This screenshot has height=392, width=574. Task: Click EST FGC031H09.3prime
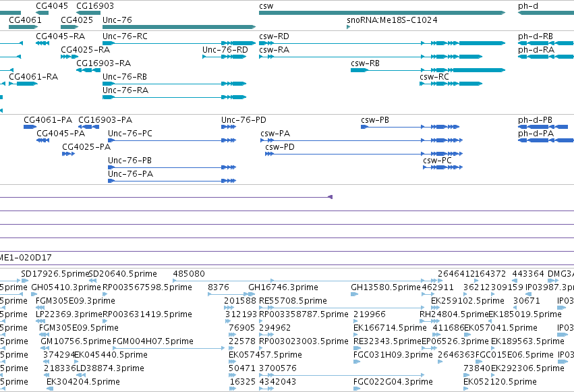357,362
